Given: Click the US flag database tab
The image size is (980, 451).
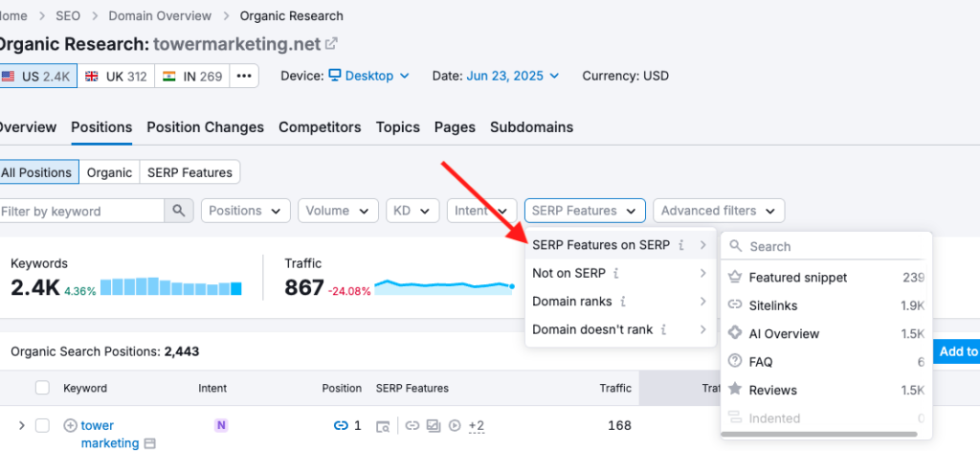Looking at the screenshot, I should coord(37,77).
